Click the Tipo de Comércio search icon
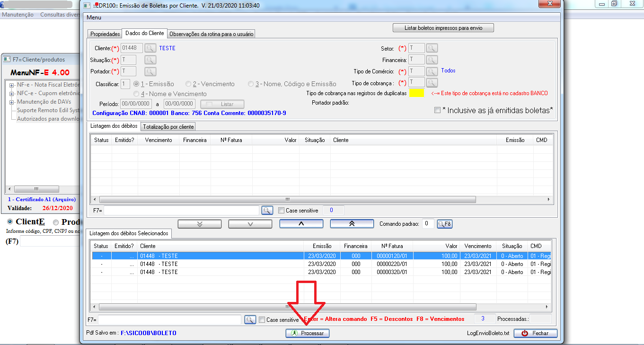This screenshot has height=345, width=644. pos(432,71)
